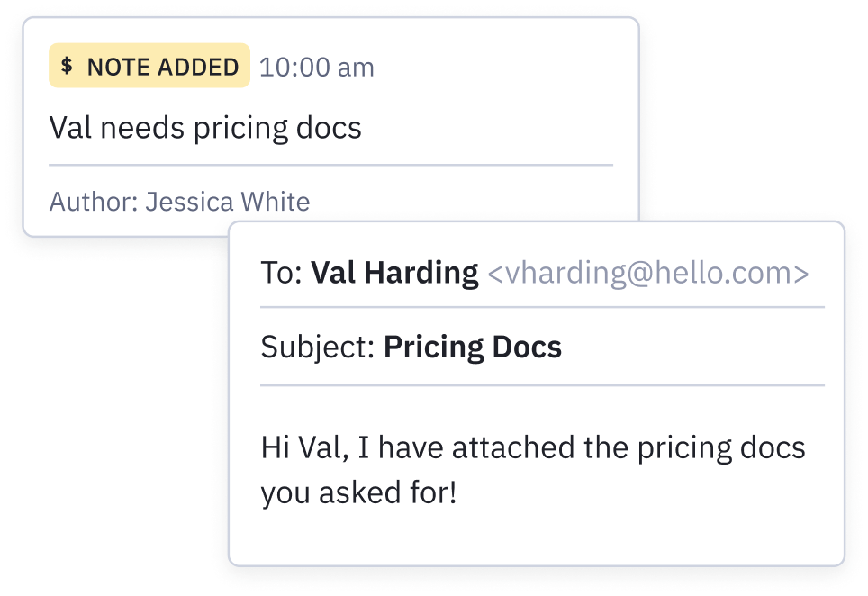The image size is (868, 596).
Task: Focus the To recipient field
Action: (542, 273)
